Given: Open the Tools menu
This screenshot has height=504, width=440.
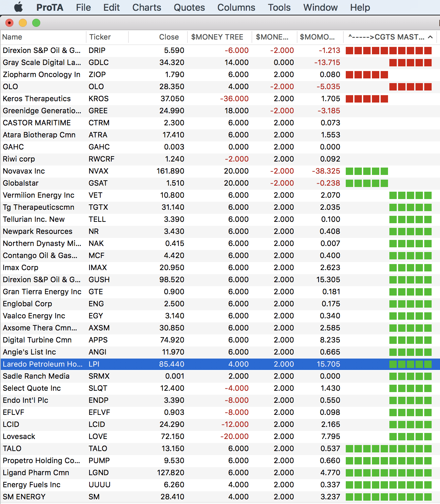Looking at the screenshot, I should tap(279, 7).
